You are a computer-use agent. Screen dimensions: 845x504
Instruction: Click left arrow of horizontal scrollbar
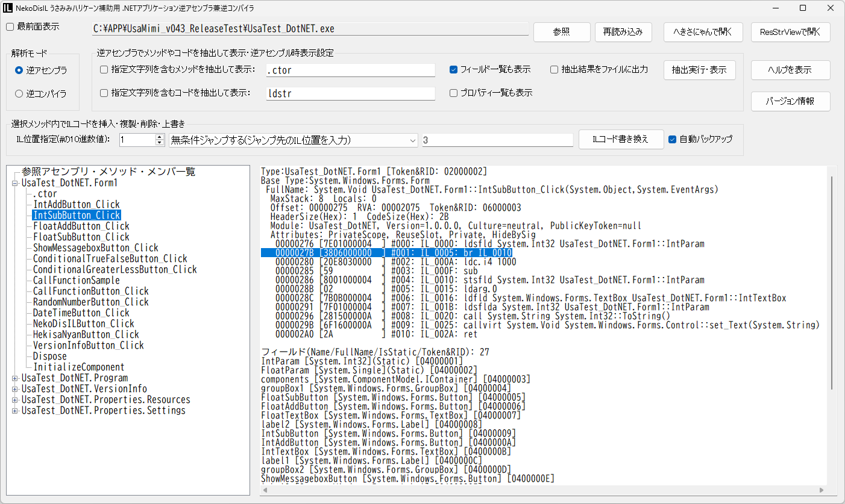click(x=265, y=491)
